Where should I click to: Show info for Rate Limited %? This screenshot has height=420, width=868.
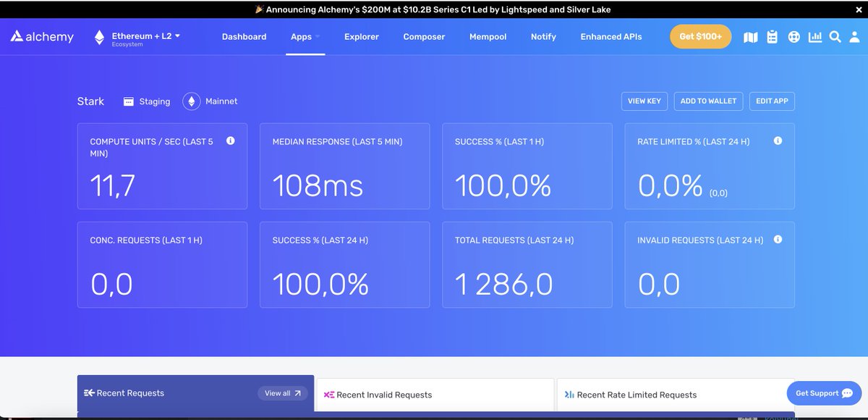[778, 141]
